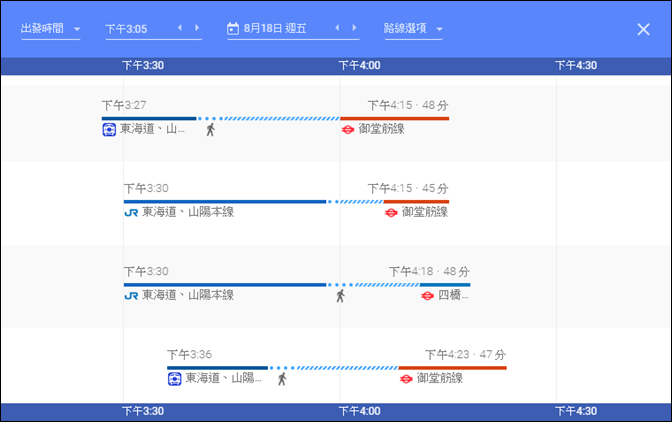The image size is (672, 422).
Task: Click the JR icon in 4:18 · 48 分 route
Action: 131,296
